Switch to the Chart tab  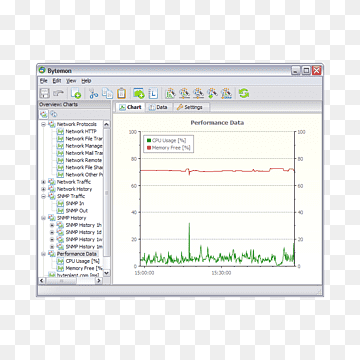(x=131, y=107)
